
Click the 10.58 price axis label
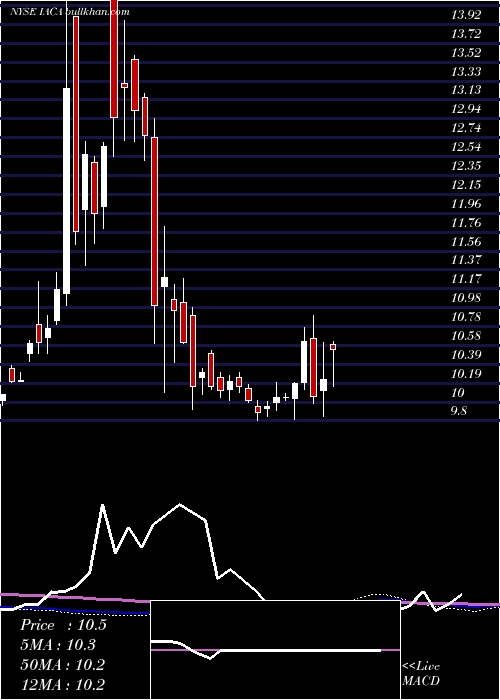[466, 336]
